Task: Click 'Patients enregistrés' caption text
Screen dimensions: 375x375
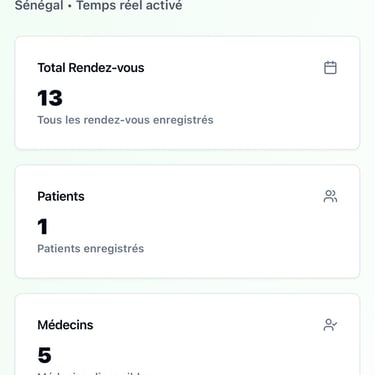Action: pos(91,249)
